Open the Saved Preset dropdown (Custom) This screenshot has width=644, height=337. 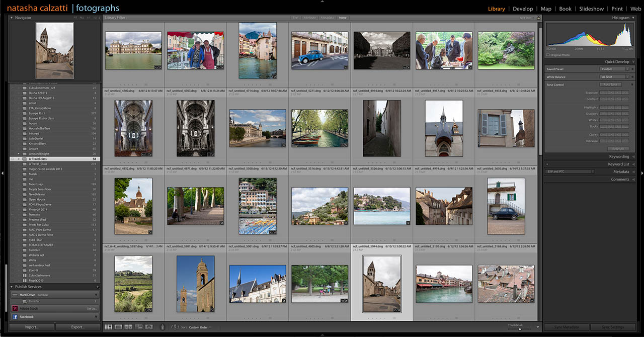click(x=614, y=69)
